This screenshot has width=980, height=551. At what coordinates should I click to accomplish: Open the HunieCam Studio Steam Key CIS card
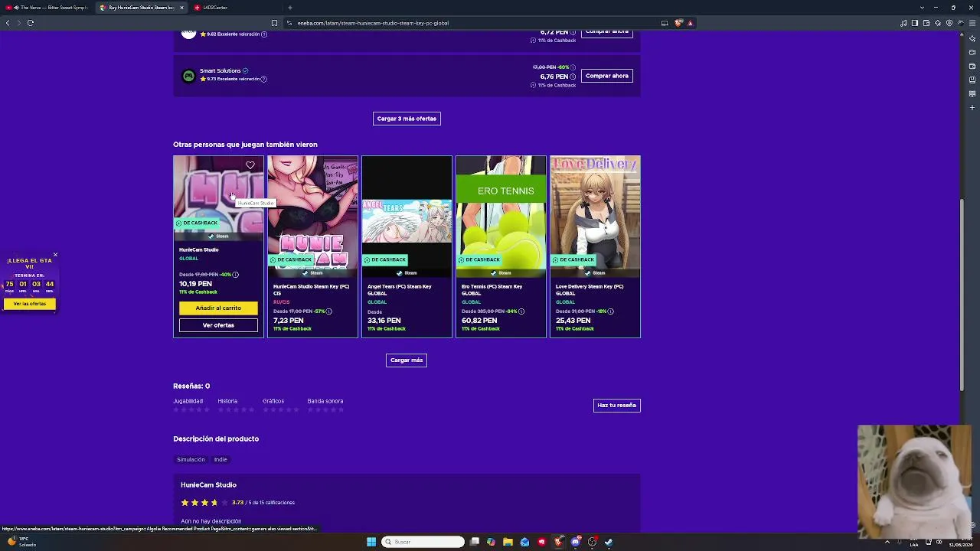point(312,246)
